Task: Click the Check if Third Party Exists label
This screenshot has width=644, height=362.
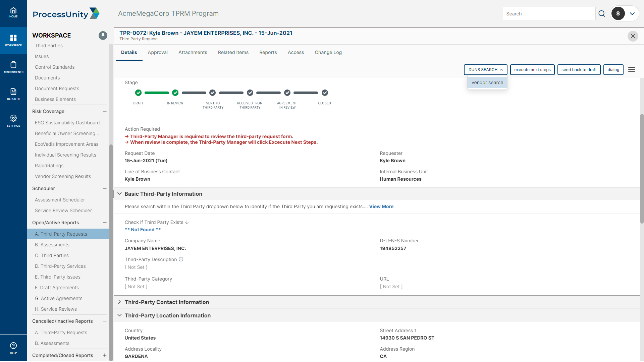Action: pos(154,222)
